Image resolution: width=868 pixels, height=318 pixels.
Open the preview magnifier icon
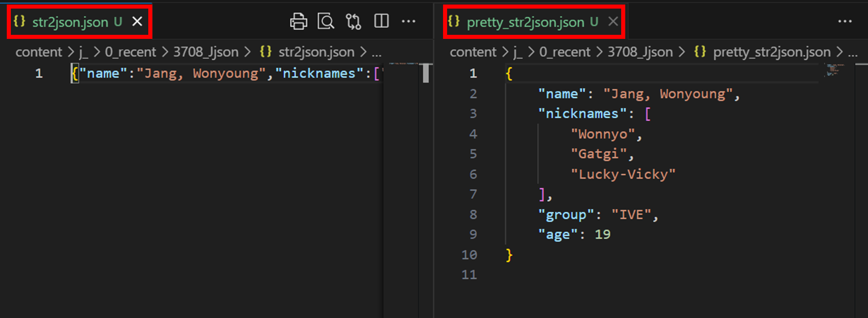tap(325, 21)
